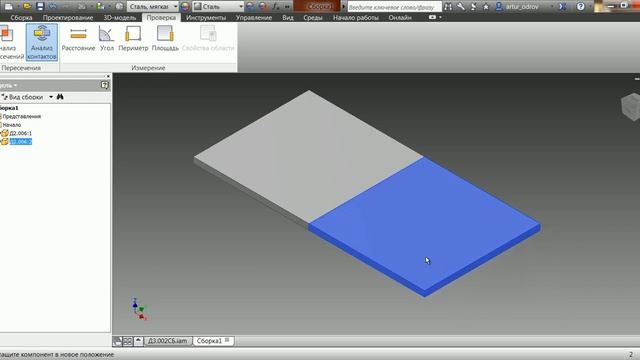The width and height of the screenshot is (640, 360).
Task: Select the Угол measure tool
Action: pyautogui.click(x=107, y=39)
